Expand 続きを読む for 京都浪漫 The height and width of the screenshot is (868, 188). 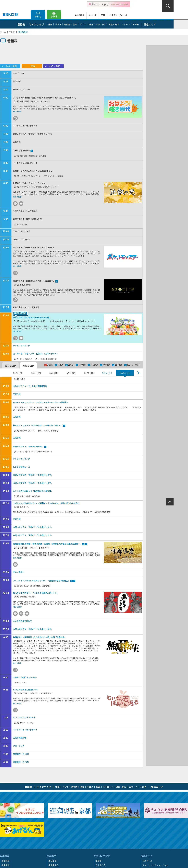pyautogui.click(x=17, y=558)
